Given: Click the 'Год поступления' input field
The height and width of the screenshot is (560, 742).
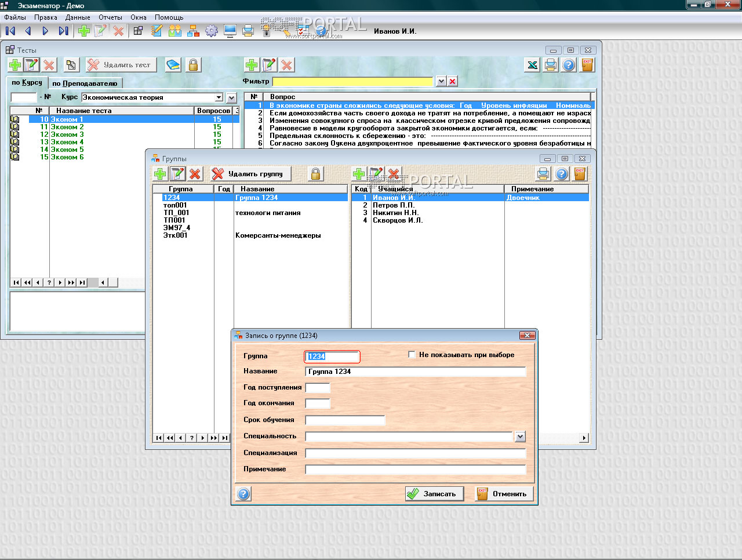Looking at the screenshot, I should pos(318,387).
